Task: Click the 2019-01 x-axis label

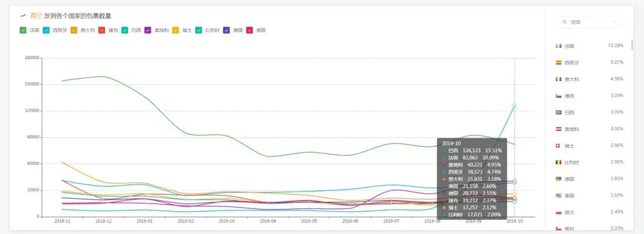Action: pos(144,221)
